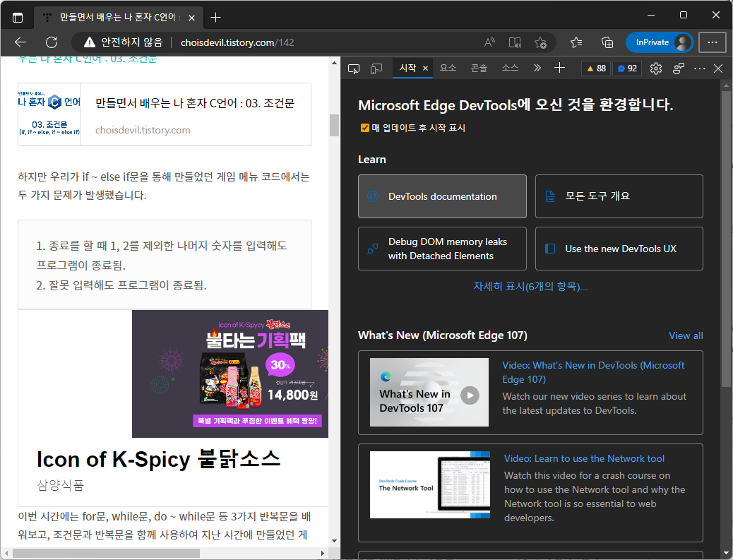
Task: Click the tab actions icon in title bar
Action: pos(17,18)
